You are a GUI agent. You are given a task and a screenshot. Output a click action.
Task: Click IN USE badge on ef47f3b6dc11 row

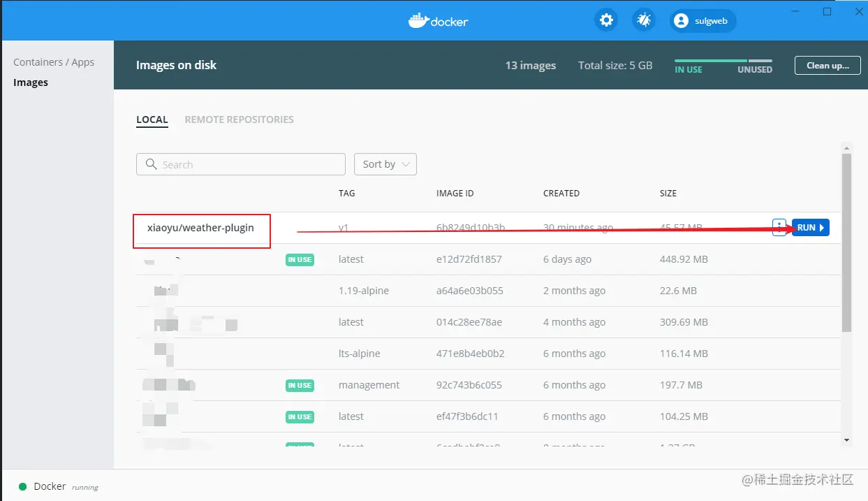[300, 417]
